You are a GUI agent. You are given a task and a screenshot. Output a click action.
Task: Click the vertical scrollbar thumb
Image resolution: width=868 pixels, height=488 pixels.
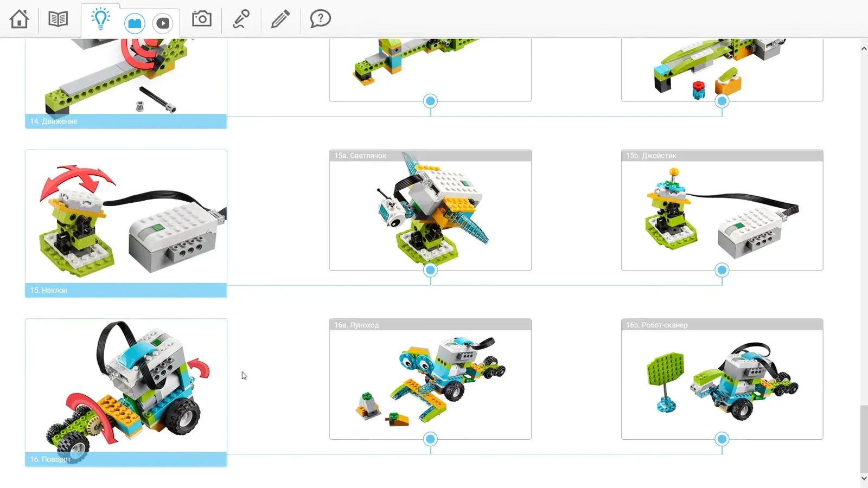[x=864, y=439]
